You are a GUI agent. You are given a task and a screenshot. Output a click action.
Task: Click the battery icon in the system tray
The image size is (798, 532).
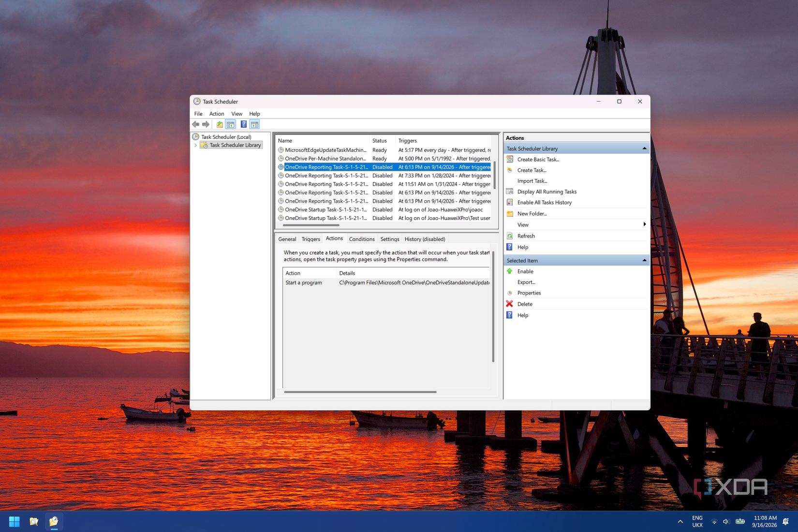(x=740, y=521)
